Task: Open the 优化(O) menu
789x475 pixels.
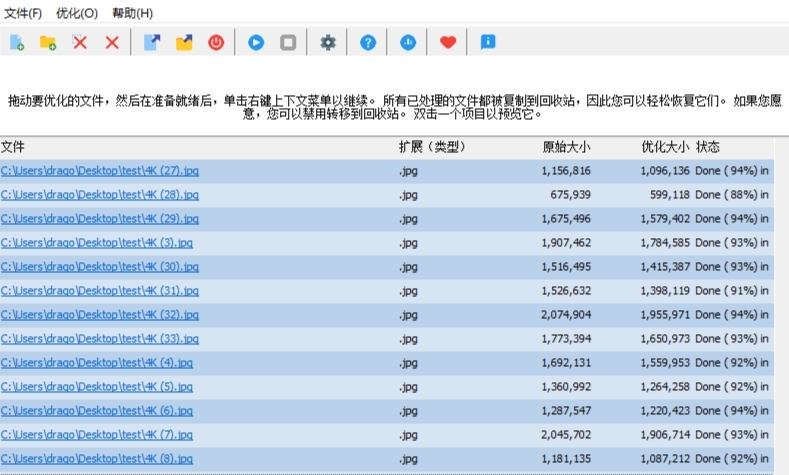Action: tap(76, 13)
